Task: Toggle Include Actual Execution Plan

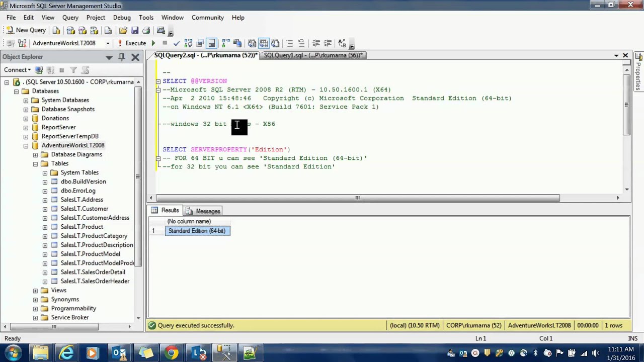Action: [x=226, y=43]
